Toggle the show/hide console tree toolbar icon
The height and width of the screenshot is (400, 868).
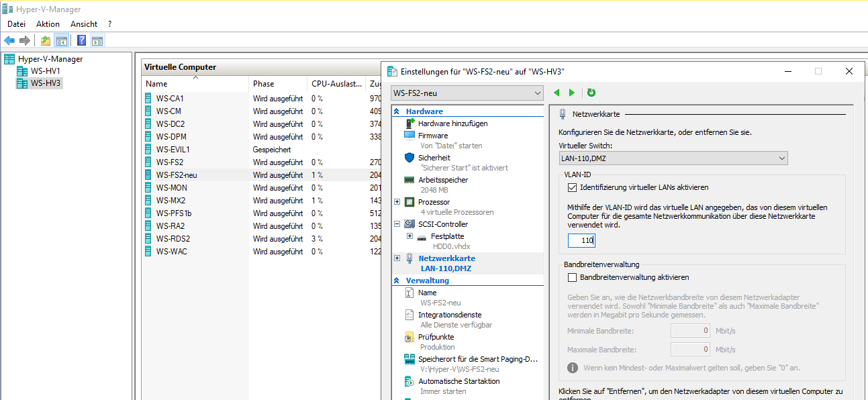point(61,41)
